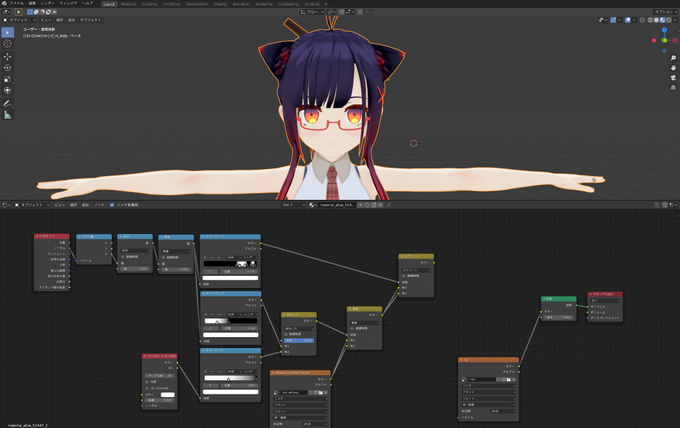Viewport: 680px width, 428px height.
Task: Select solid viewport shading
Action: coord(656,20)
